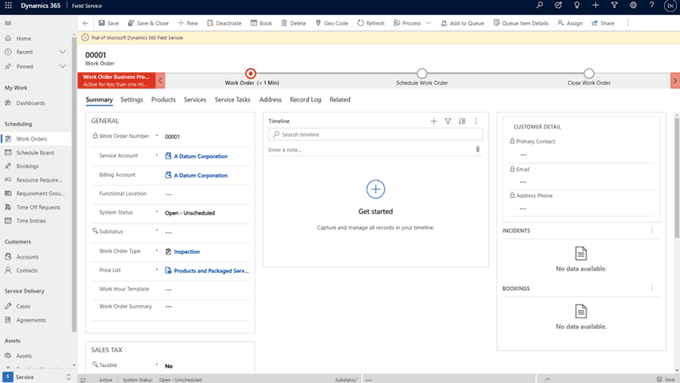Click the help question mark icon
This screenshot has width=680, height=383.
coord(652,5)
